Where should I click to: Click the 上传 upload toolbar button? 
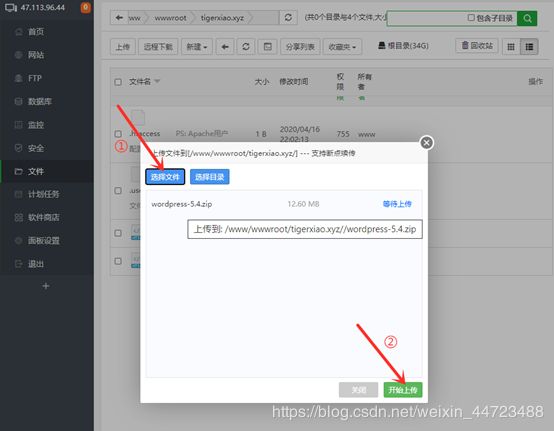[x=123, y=47]
